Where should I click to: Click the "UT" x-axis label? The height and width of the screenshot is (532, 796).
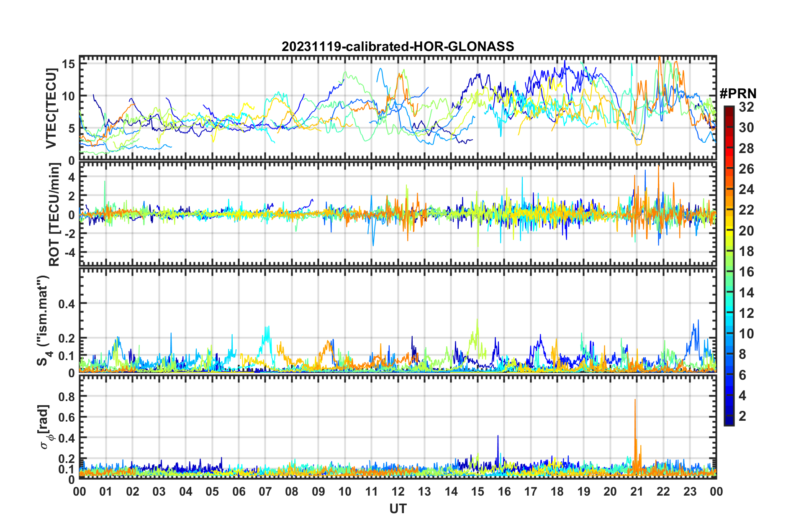[398, 508]
